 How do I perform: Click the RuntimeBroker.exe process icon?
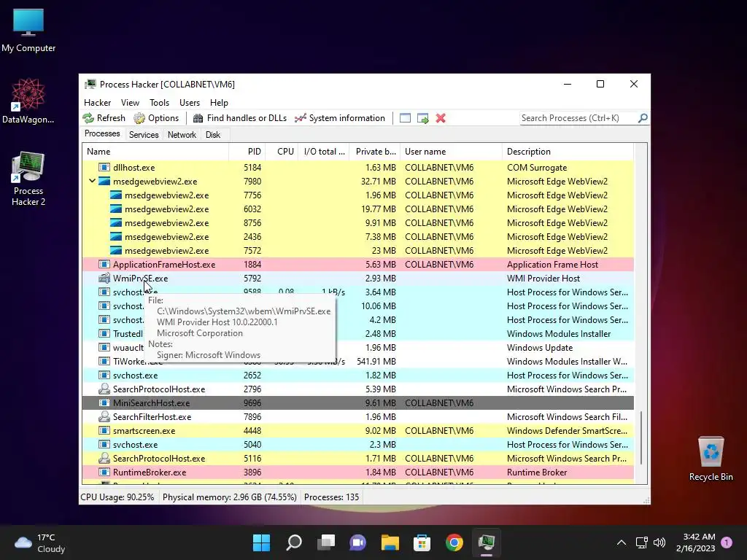point(104,472)
